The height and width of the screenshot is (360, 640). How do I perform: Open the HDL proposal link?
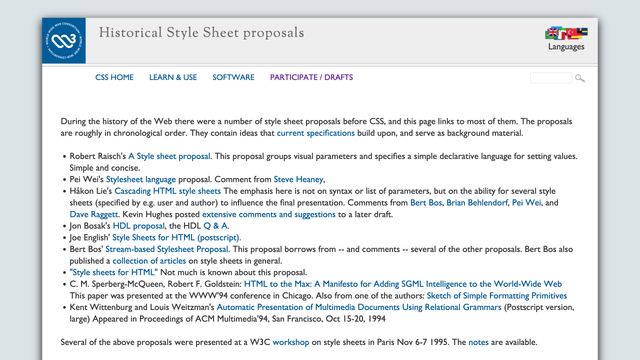(x=139, y=226)
